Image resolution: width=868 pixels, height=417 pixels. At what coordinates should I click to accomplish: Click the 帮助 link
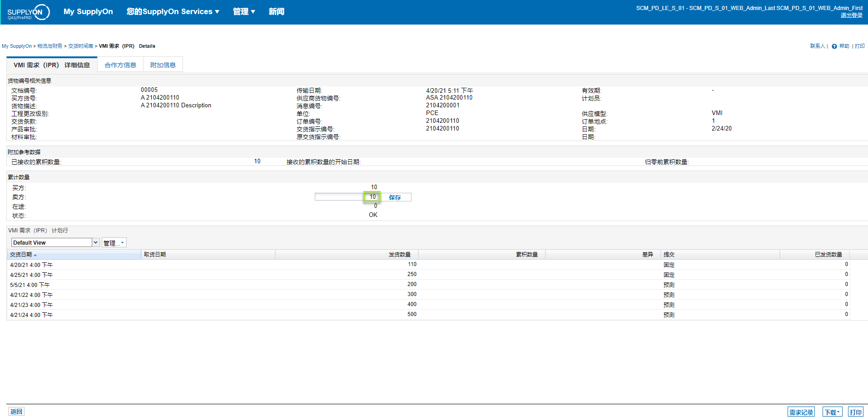[x=844, y=46]
